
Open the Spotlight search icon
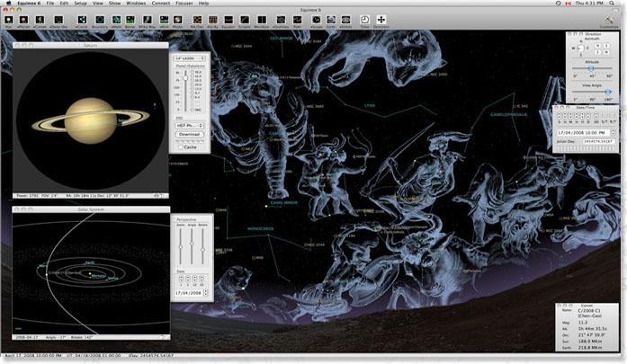point(613,3)
